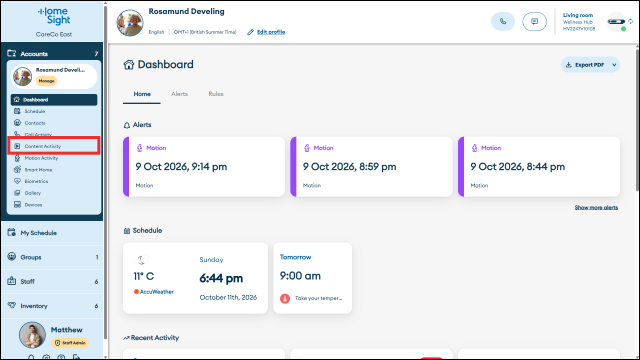Open the AccuWeather link

click(154, 292)
